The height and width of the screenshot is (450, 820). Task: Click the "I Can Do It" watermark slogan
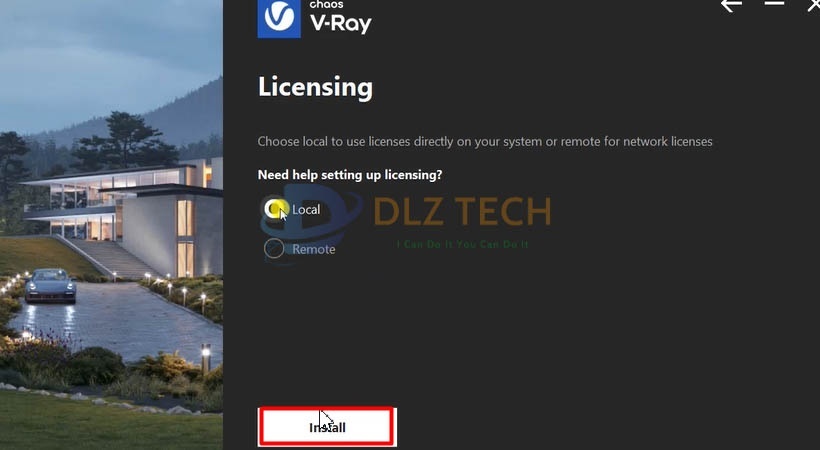[x=462, y=244]
